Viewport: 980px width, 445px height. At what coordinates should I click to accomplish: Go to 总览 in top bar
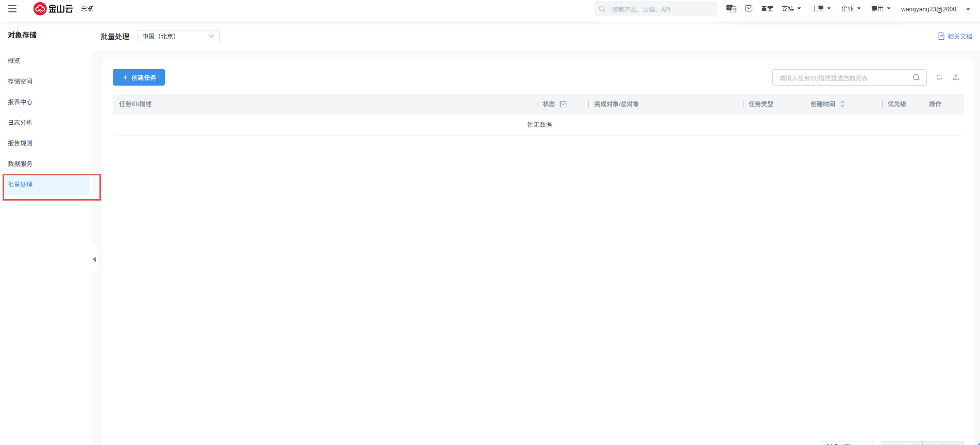point(87,9)
